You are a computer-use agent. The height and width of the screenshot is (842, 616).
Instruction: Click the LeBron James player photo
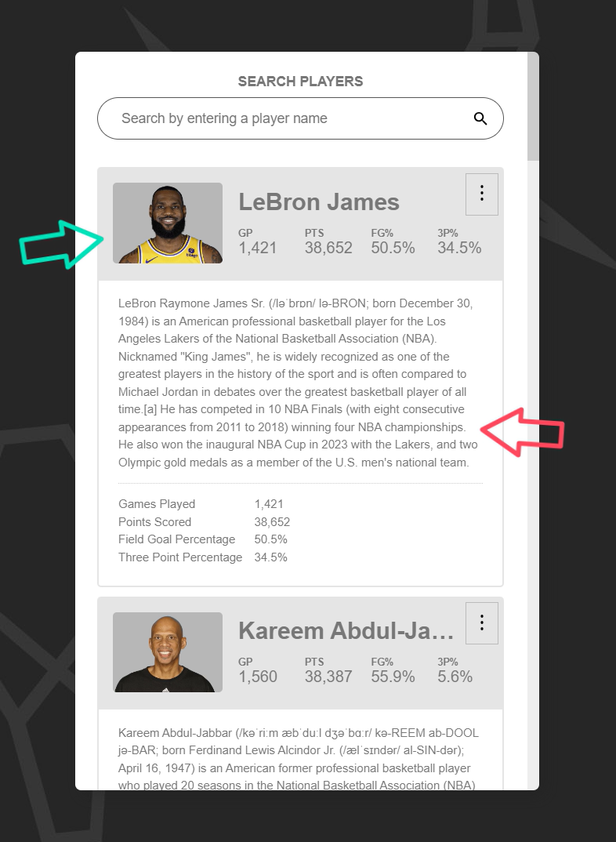point(168,223)
